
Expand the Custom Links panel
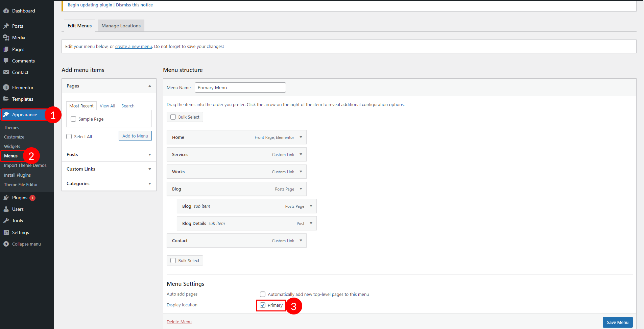tap(149, 169)
